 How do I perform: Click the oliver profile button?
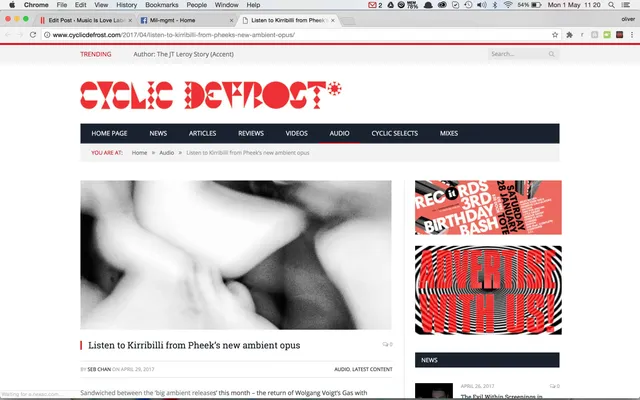(x=628, y=19)
